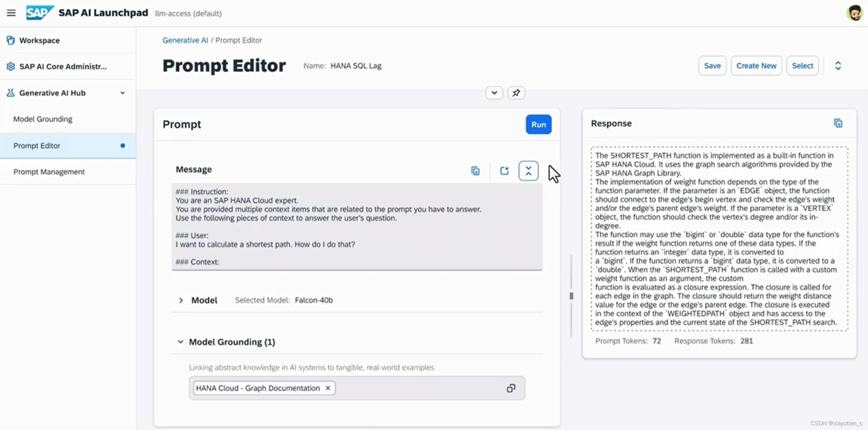Viewport: 868px width, 430px height.
Task: Collapse the Generative AI Hub menu
Action: coord(123,93)
